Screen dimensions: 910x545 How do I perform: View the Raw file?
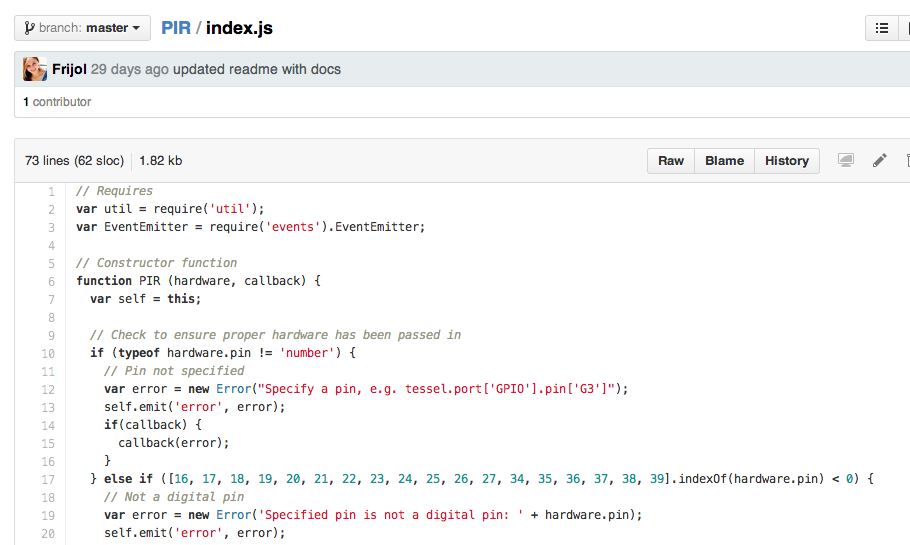coord(671,161)
